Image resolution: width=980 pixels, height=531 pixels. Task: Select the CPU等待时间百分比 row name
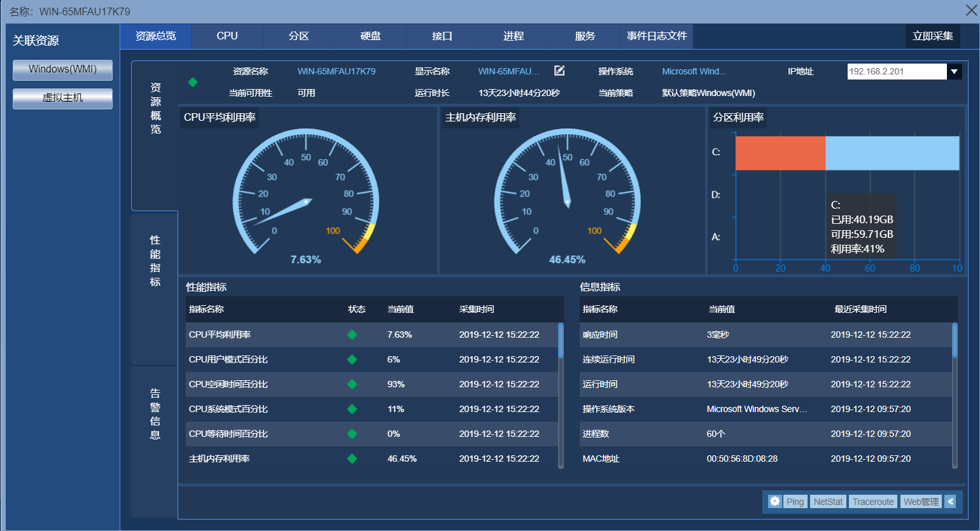click(228, 434)
